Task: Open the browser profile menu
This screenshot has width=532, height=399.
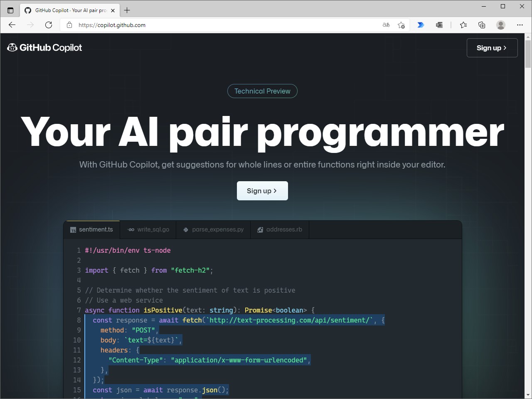Action: coord(500,25)
